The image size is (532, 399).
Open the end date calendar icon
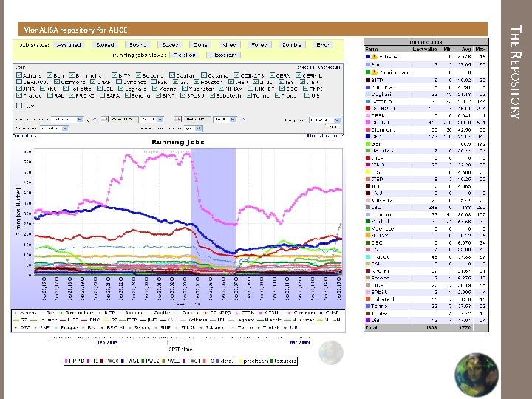click(x=177, y=119)
